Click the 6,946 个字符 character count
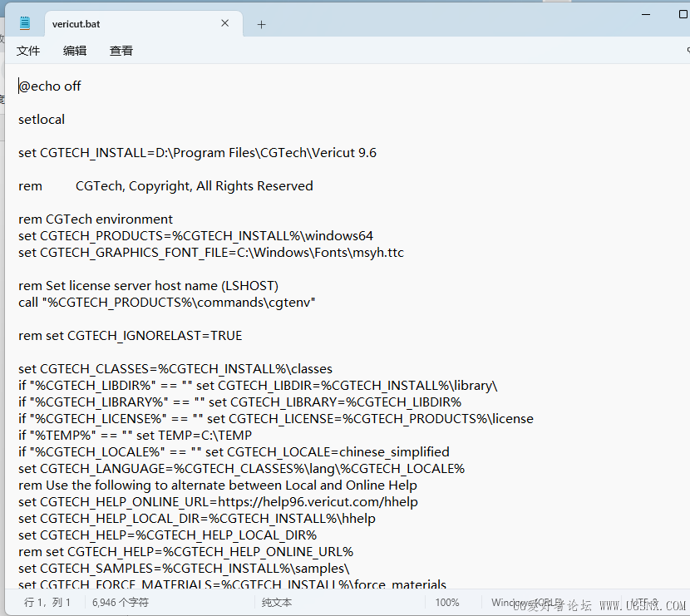Image resolution: width=690 pixels, height=616 pixels. 121,603
